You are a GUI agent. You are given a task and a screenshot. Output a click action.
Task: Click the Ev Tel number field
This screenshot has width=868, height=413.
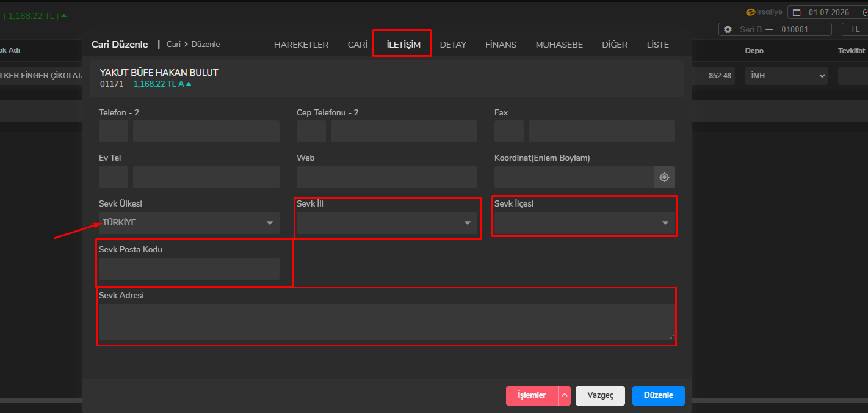(206, 177)
